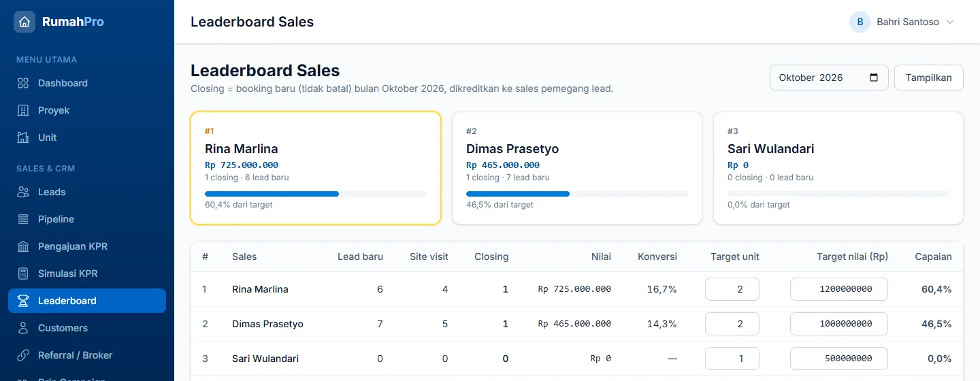Click Dimas Prasetyo in the table row
Viewport: 980px width, 381px height.
[x=267, y=324]
